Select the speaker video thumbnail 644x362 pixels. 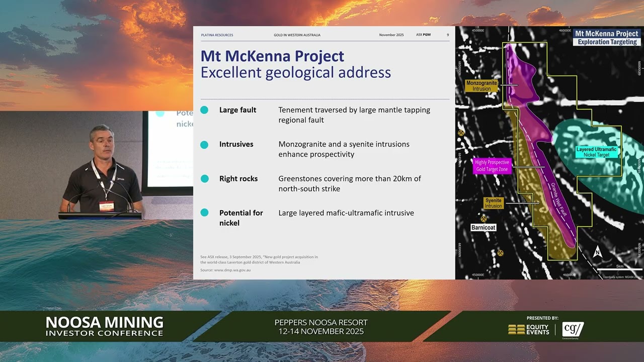[x=97, y=165]
